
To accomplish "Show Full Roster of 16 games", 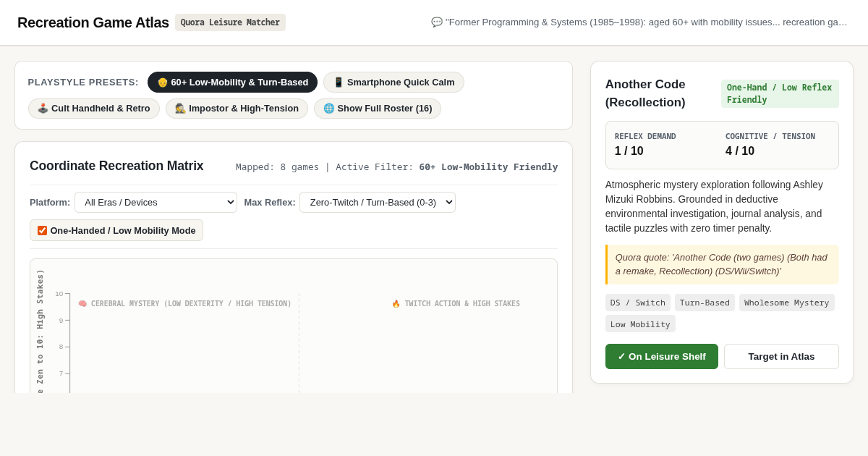I will click(378, 109).
